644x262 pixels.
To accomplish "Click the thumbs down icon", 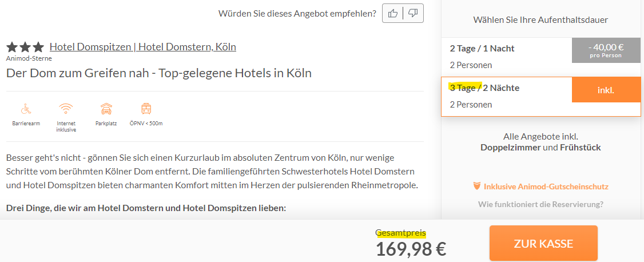I will pyautogui.click(x=413, y=13).
